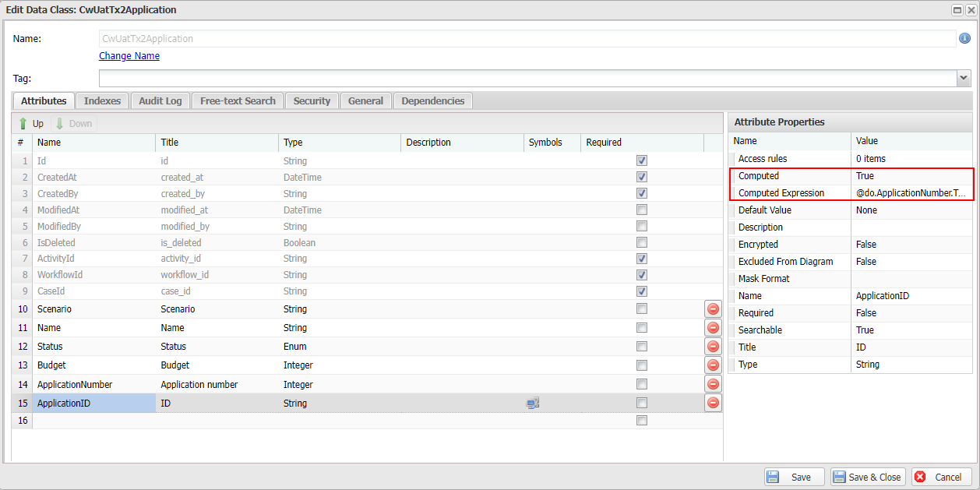Delete the Status attribute row
The width and height of the screenshot is (980, 490).
pyautogui.click(x=713, y=347)
